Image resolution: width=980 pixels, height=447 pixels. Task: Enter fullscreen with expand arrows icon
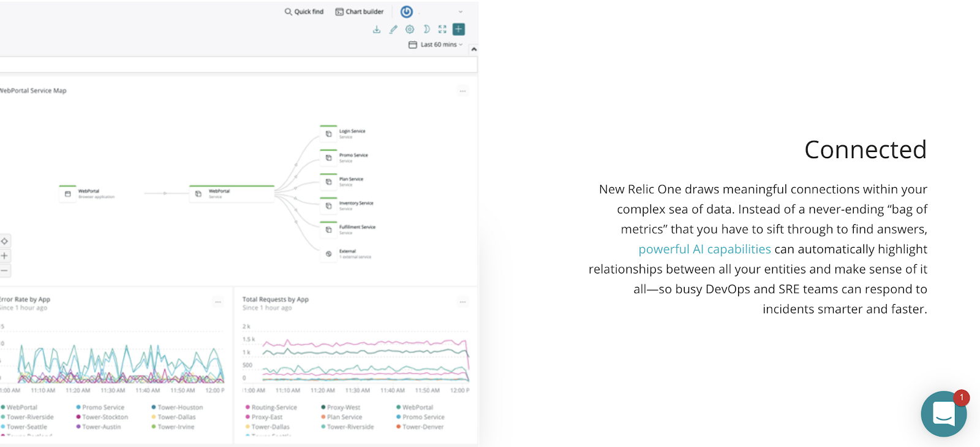point(442,29)
